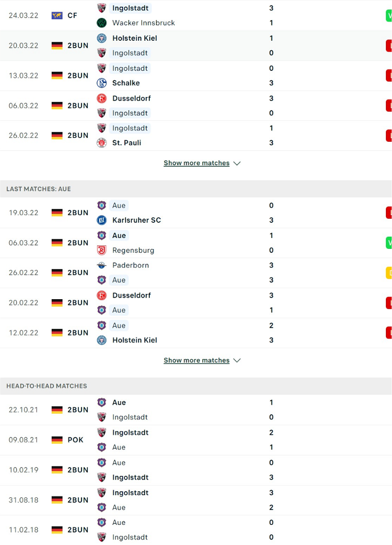392x545 pixels.
Task: Open Ingolstadt vs Aue 09.08.21 cup match
Action: [x=196, y=440]
